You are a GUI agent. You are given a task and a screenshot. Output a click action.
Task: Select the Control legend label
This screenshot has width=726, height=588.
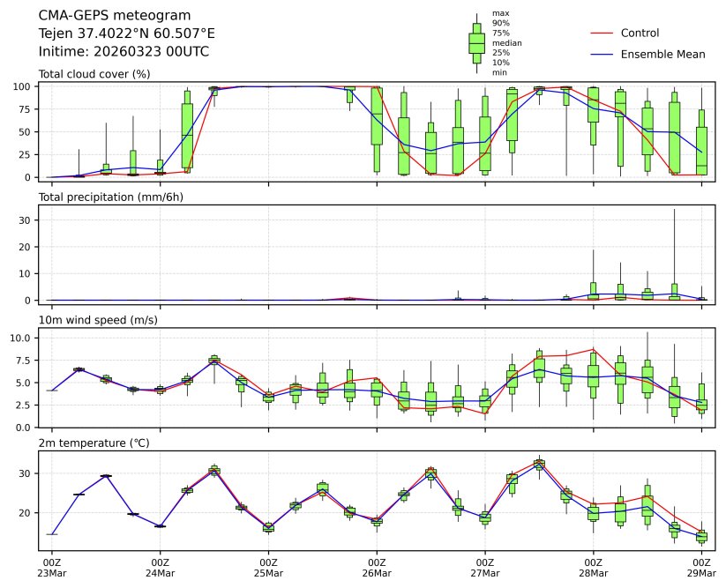coord(640,33)
